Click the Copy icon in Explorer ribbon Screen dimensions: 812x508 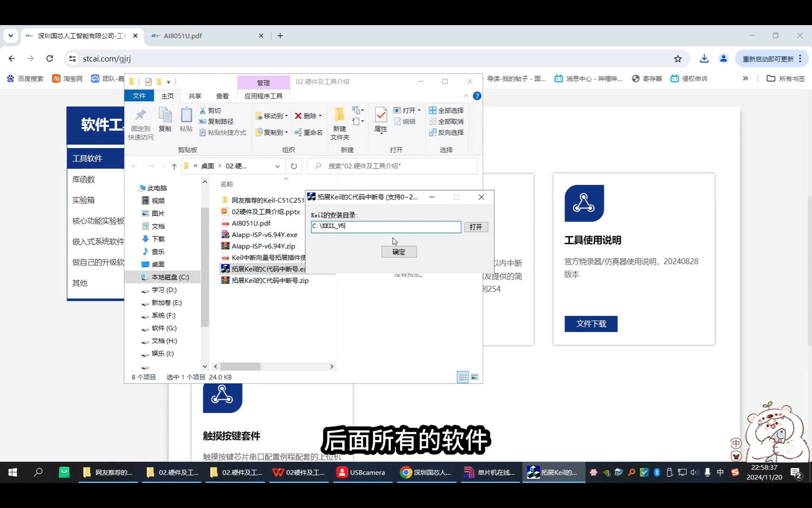coord(165,115)
